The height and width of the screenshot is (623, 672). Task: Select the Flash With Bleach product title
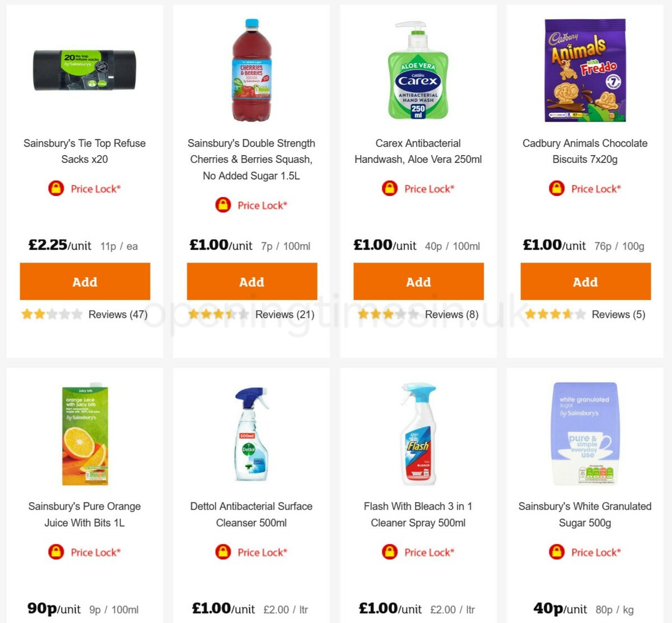[418, 514]
